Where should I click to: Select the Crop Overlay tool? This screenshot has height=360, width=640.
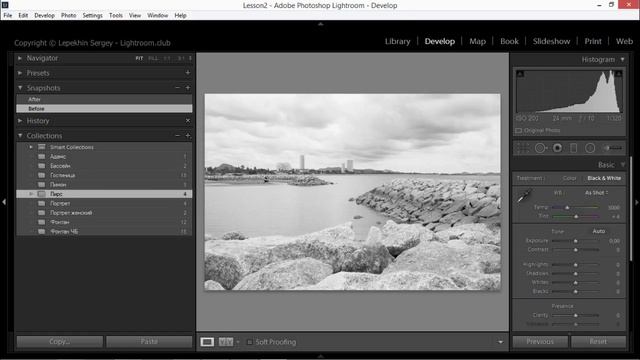coord(523,148)
